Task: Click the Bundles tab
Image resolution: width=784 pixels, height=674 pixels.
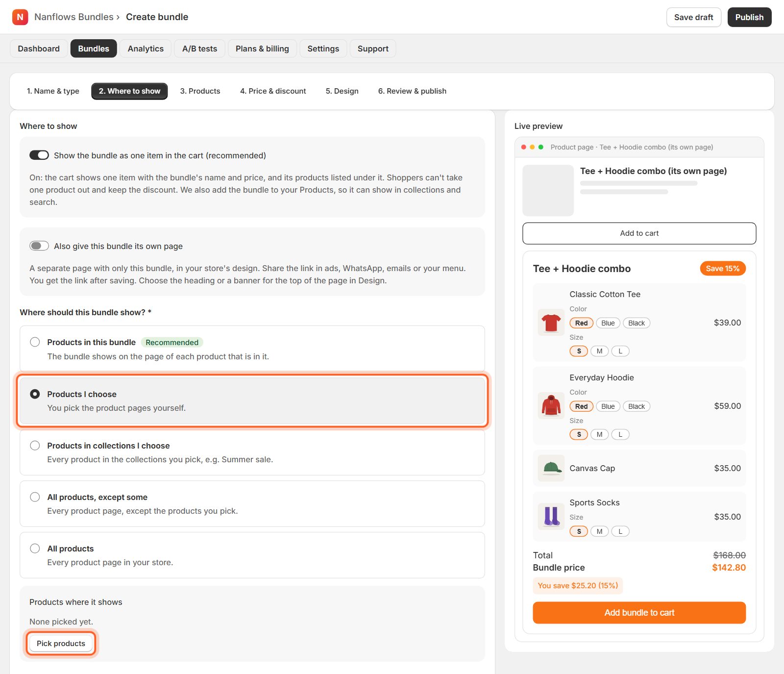Action: point(94,49)
